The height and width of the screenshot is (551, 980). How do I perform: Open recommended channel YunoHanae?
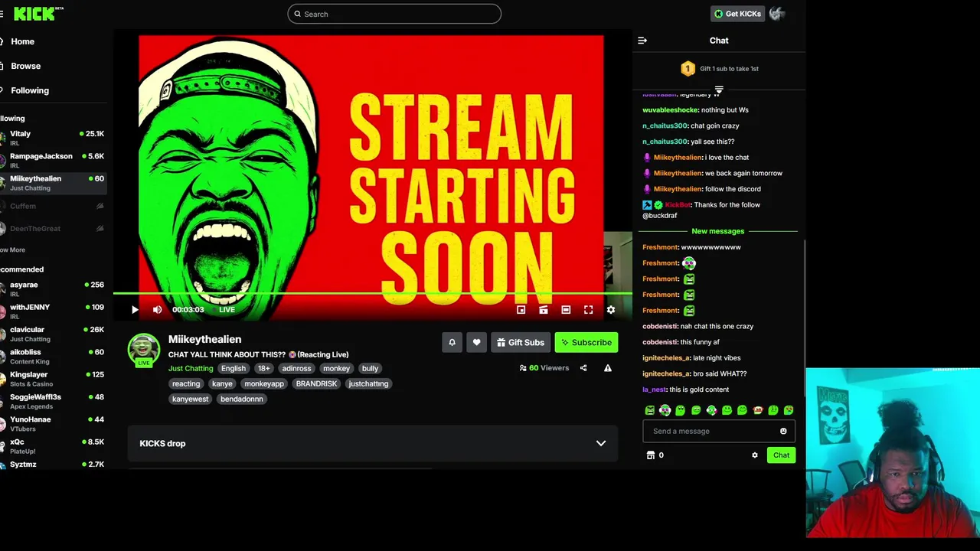point(54,423)
